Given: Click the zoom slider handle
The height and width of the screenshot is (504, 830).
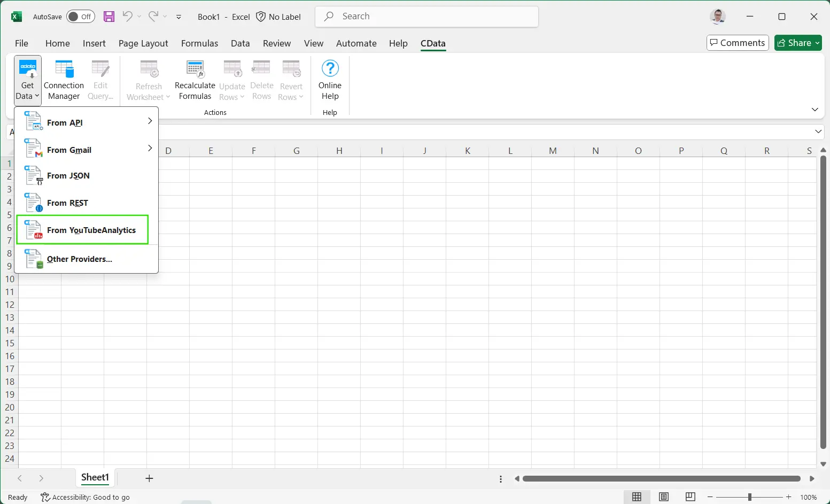Looking at the screenshot, I should click(x=749, y=497).
